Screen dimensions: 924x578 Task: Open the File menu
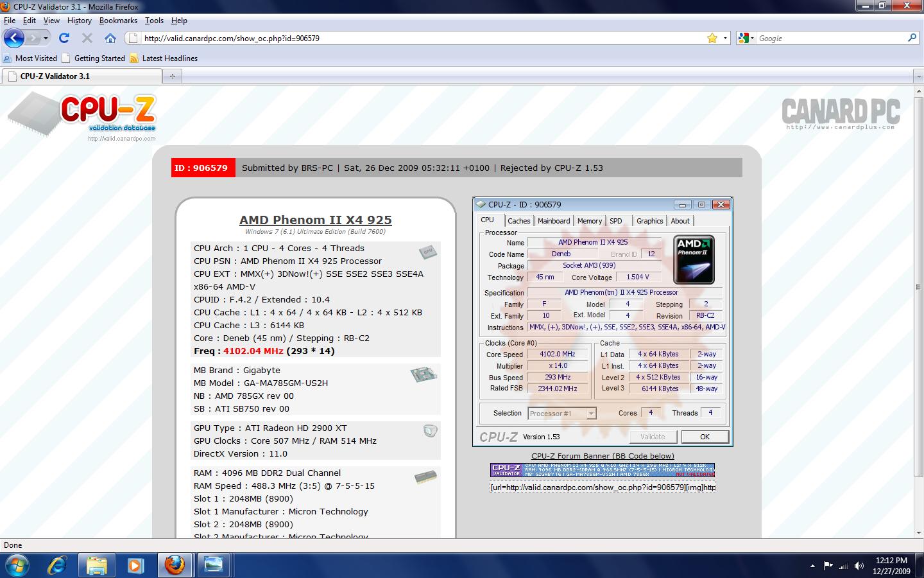click(10, 21)
